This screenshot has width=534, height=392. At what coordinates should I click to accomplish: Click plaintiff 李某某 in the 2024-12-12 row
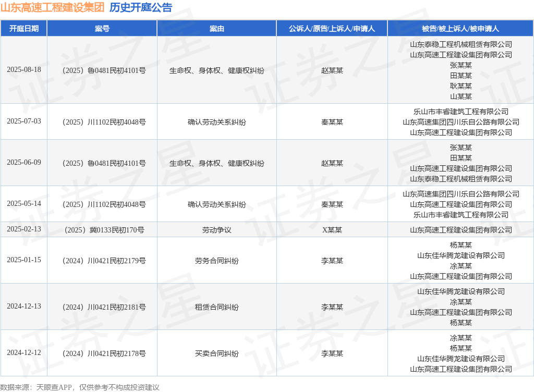point(332,353)
